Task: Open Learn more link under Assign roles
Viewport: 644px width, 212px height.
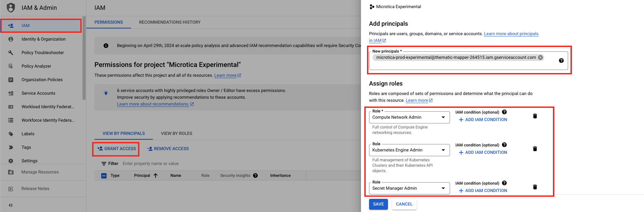Action: tap(419, 100)
